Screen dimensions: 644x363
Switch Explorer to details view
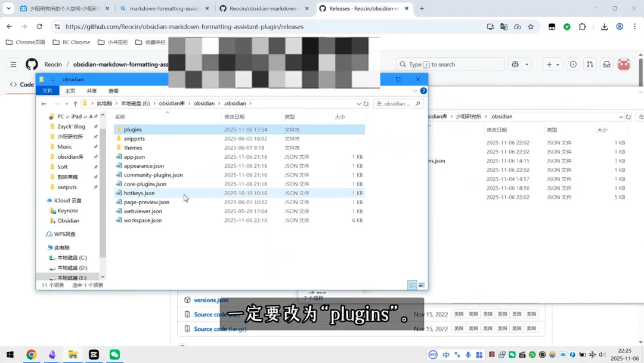click(412, 285)
